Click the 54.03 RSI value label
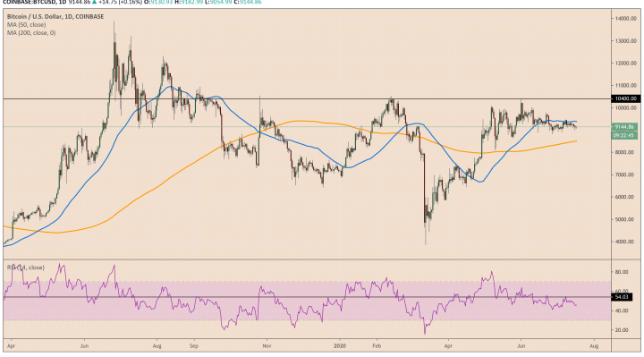This screenshot has height=357, width=644. click(622, 297)
